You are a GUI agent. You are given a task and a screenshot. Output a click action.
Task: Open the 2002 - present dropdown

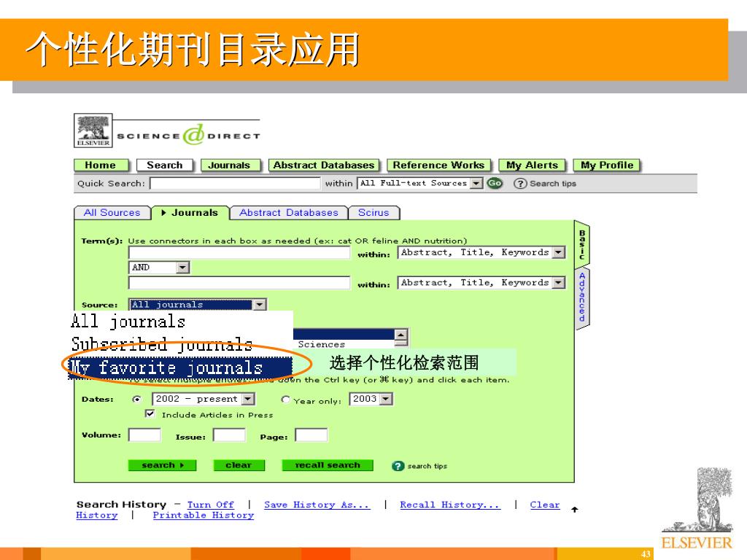[204, 399]
